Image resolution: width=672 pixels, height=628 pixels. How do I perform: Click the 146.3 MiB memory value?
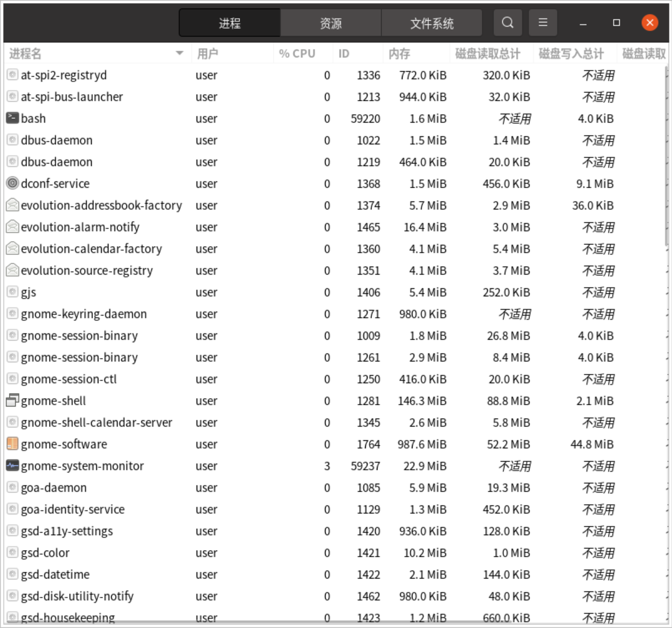pyautogui.click(x=422, y=401)
